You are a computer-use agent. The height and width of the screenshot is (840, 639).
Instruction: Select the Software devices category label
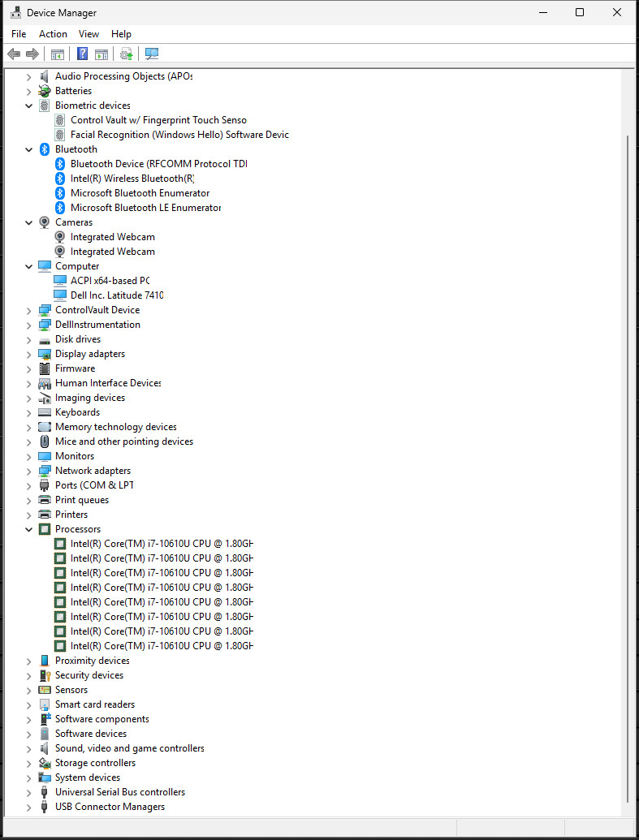91,734
